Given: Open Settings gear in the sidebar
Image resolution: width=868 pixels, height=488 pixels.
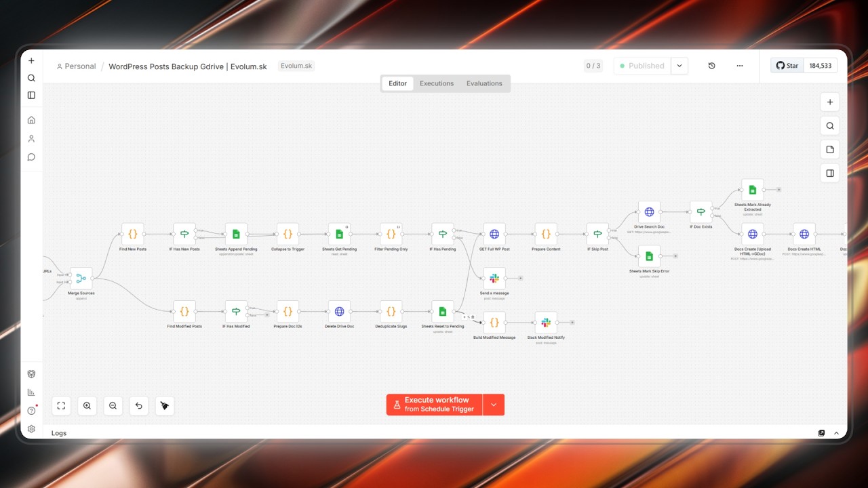Looking at the screenshot, I should point(31,429).
